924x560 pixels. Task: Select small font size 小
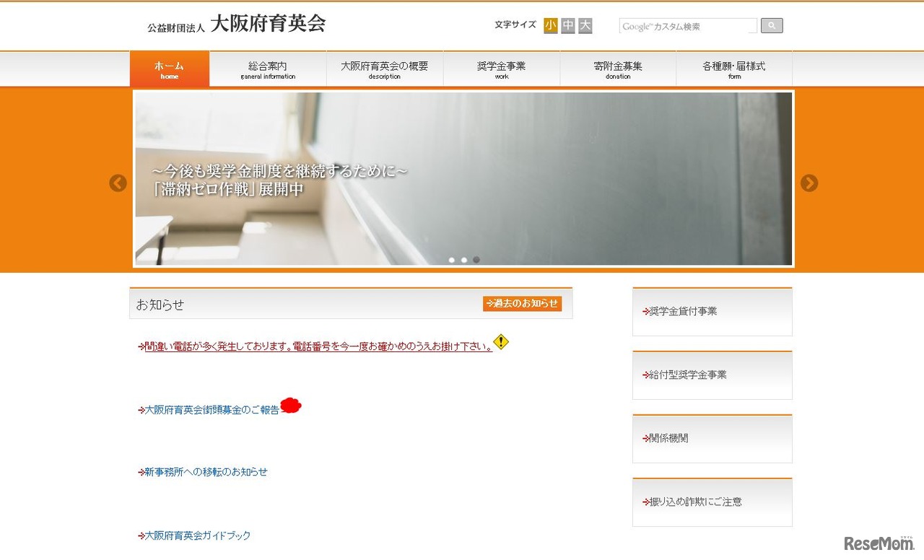point(551,26)
